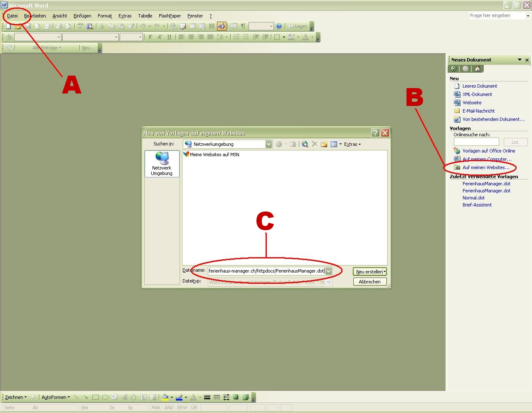Open the Tabelle menu
The image size is (532, 413).
[x=145, y=16]
